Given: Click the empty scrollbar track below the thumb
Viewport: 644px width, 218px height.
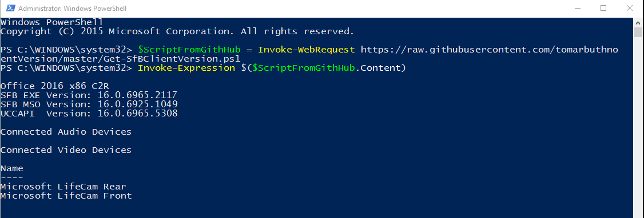Looking at the screenshot, I should pyautogui.click(x=638, y=127).
